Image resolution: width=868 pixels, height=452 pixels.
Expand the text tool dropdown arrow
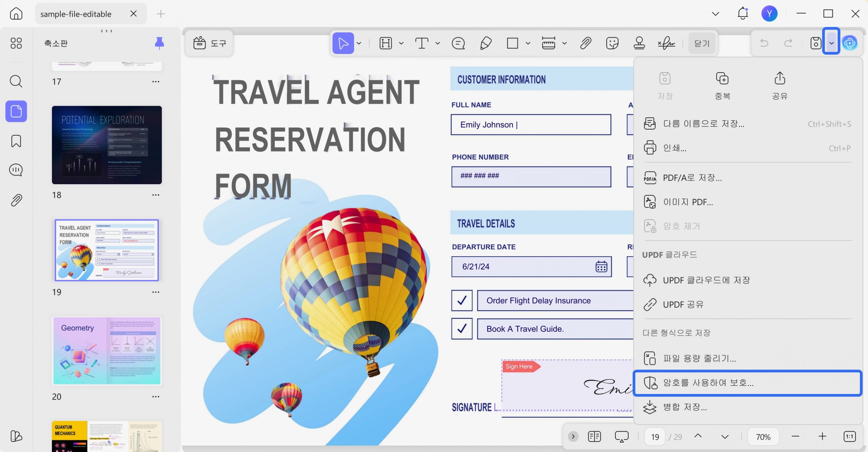(438, 43)
